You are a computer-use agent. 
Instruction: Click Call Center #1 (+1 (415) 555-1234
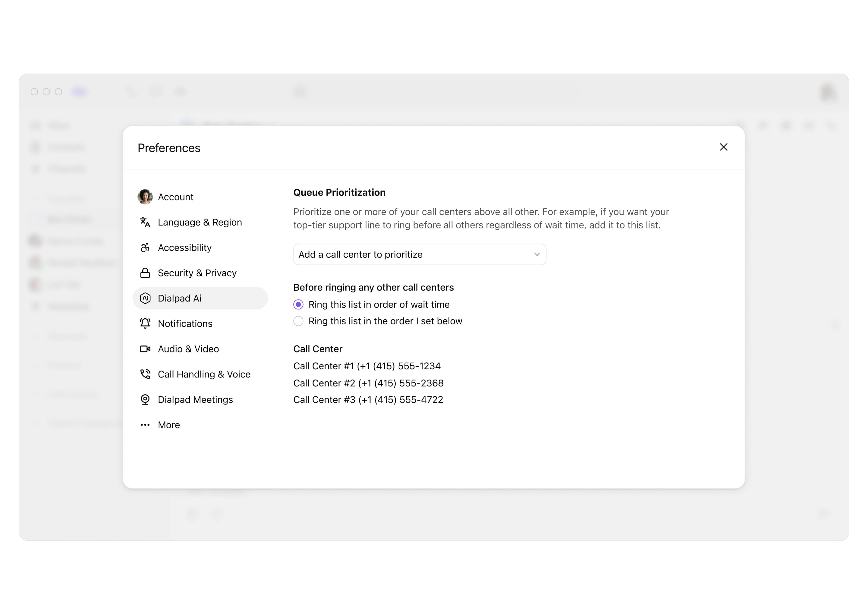click(367, 366)
